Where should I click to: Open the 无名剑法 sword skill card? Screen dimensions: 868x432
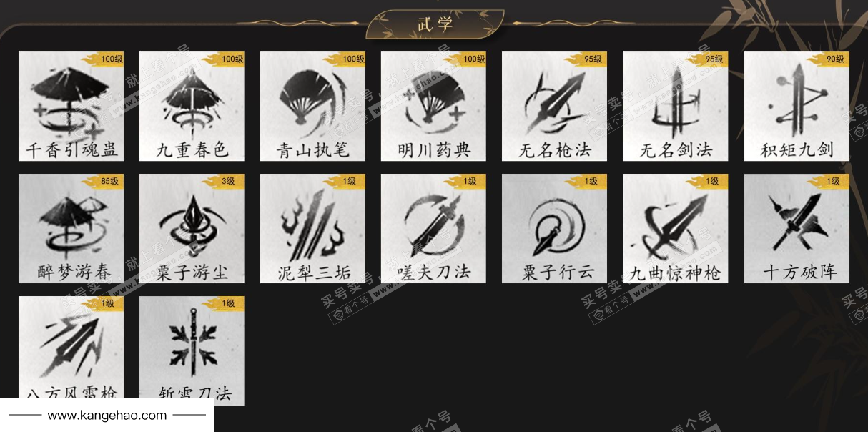676,107
